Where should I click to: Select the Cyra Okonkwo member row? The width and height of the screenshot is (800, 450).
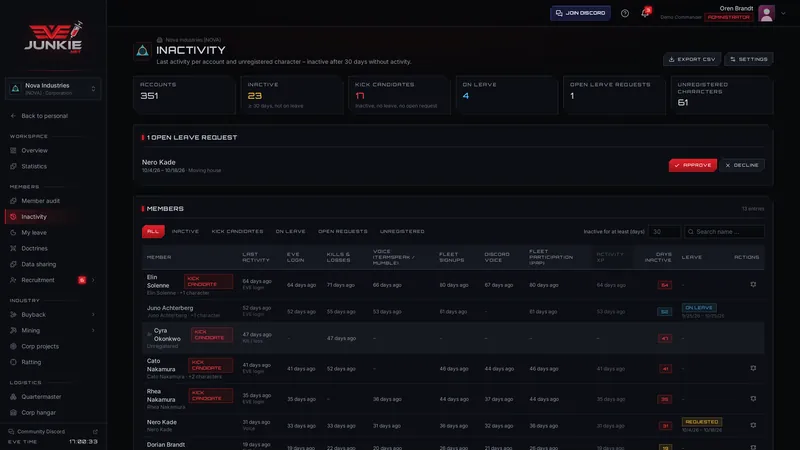tap(453, 338)
